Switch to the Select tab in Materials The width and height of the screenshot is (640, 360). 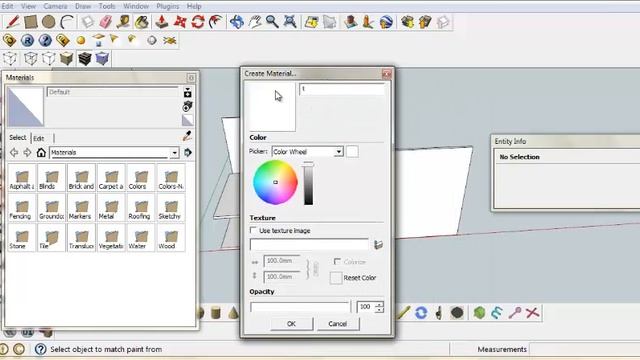[x=18, y=138]
